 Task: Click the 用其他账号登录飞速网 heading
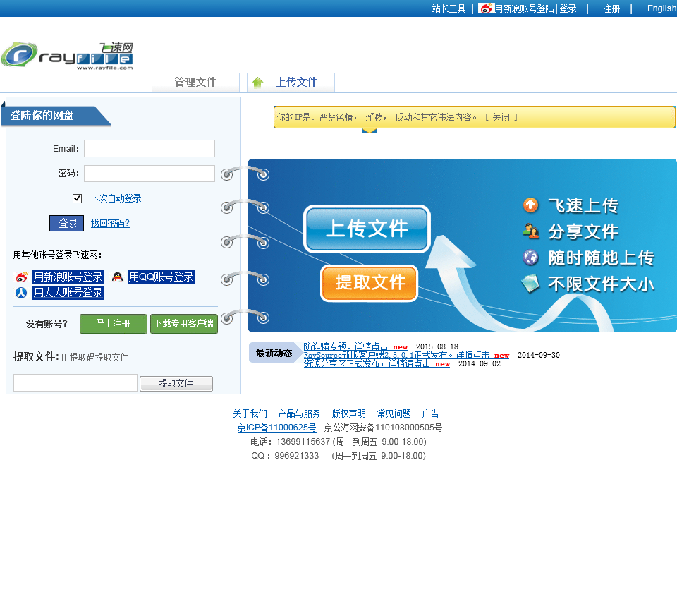pyautogui.click(x=57, y=255)
